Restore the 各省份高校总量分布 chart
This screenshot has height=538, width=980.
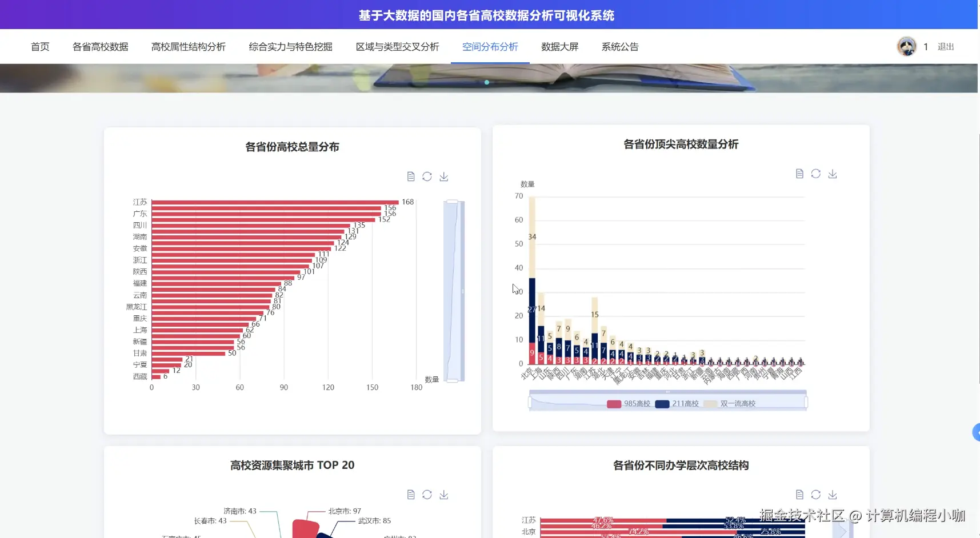point(427,176)
